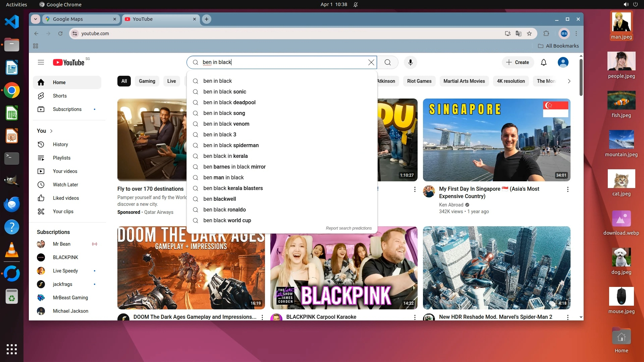Expand the You section chevron
Viewport: 644px width, 362px height.
pos(51,131)
